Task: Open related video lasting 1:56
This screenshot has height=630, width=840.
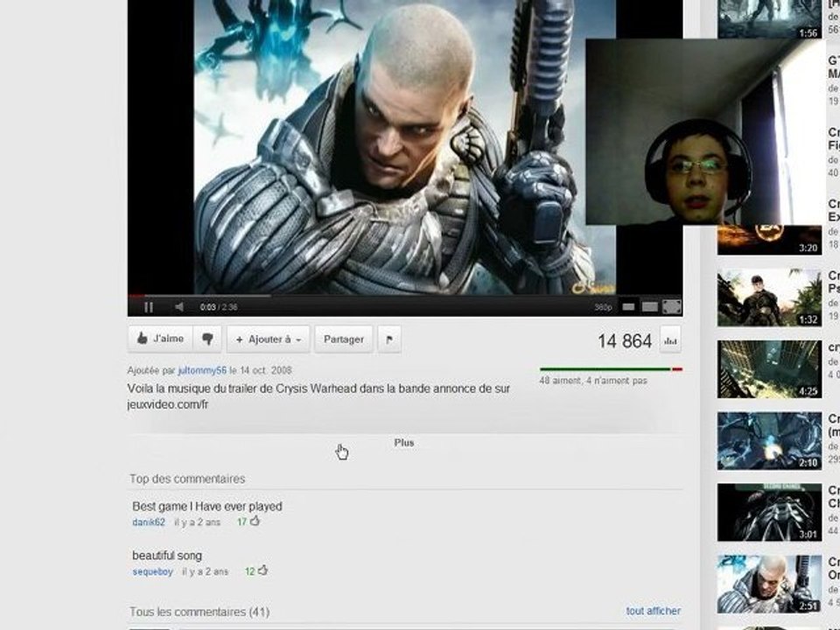Action: [769, 19]
